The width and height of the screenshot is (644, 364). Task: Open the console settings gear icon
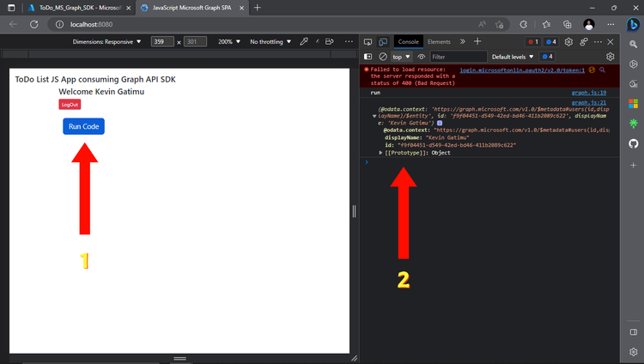pos(611,57)
